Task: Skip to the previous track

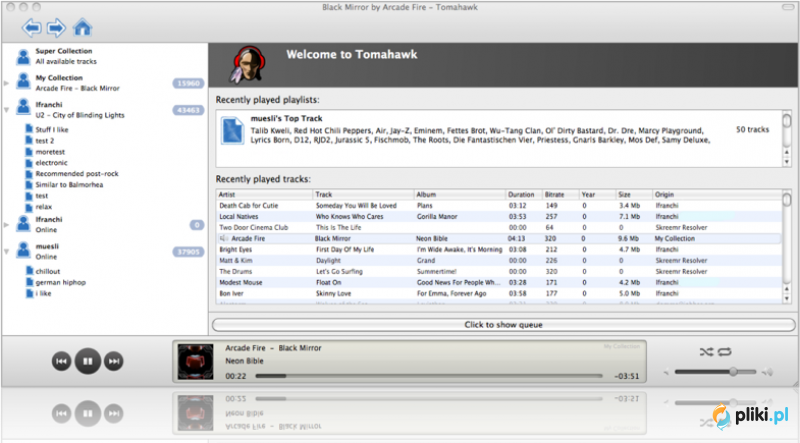Action: 61,361
